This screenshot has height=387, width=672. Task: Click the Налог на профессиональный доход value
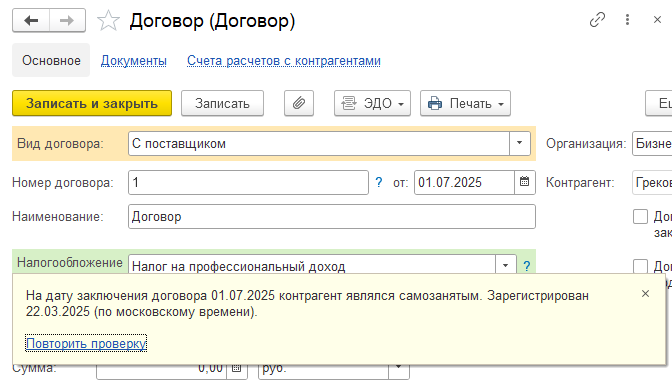click(x=238, y=266)
